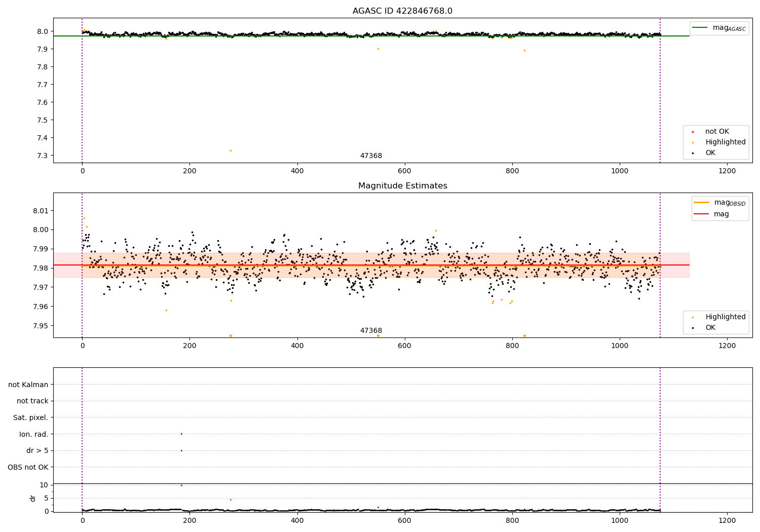Click the 'not track' axis label
760x532 pixels.
(32, 401)
